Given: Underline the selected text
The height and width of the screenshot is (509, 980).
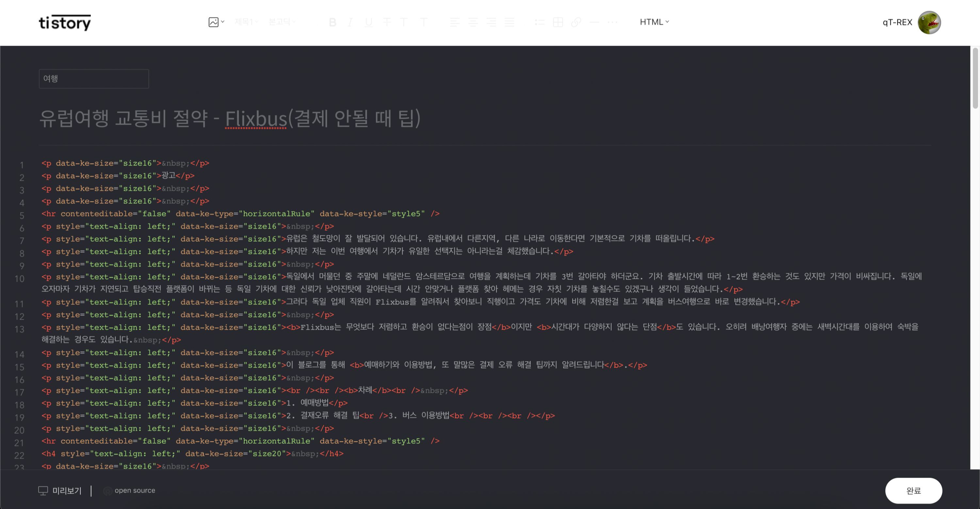Looking at the screenshot, I should pos(367,22).
